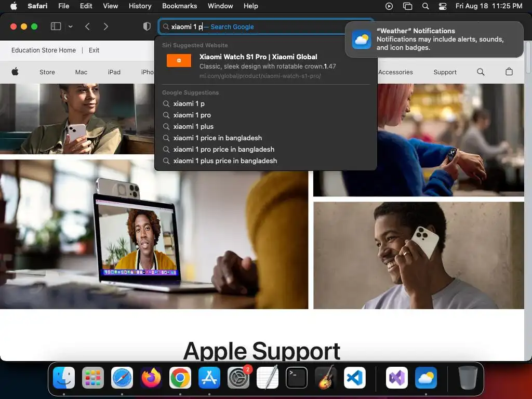The width and height of the screenshot is (532, 399).
Task: Open the File menu
Action: (x=63, y=6)
